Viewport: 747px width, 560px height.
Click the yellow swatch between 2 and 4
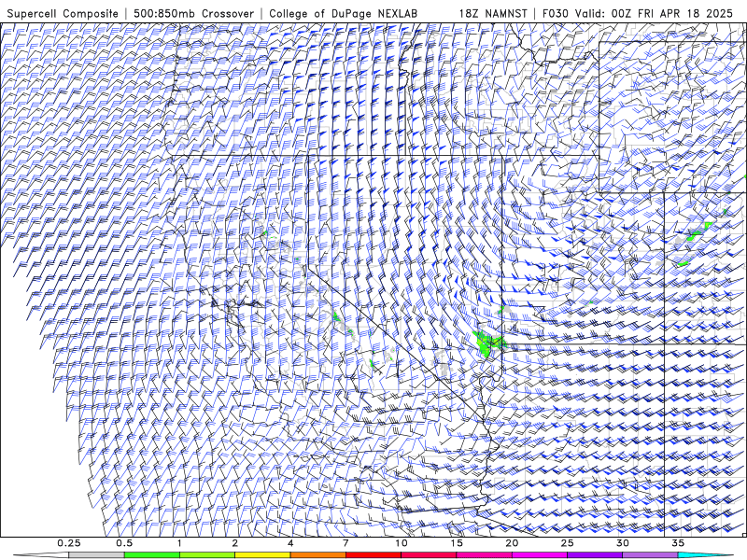tap(262, 555)
